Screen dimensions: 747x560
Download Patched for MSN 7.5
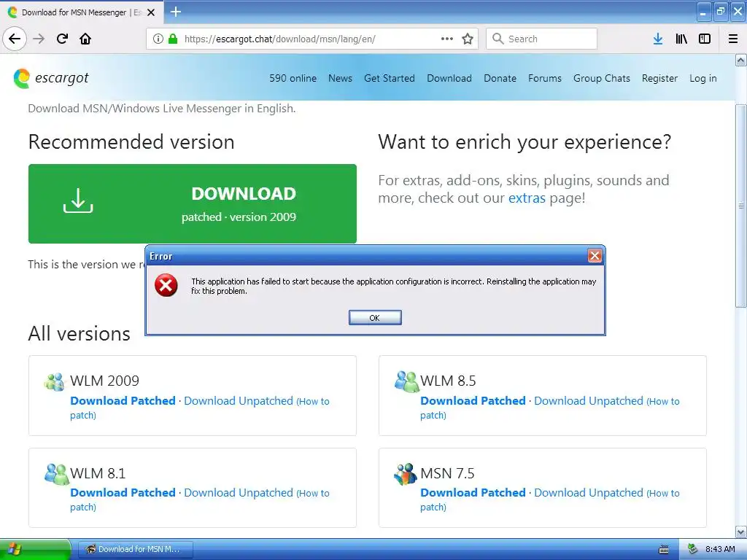point(473,492)
